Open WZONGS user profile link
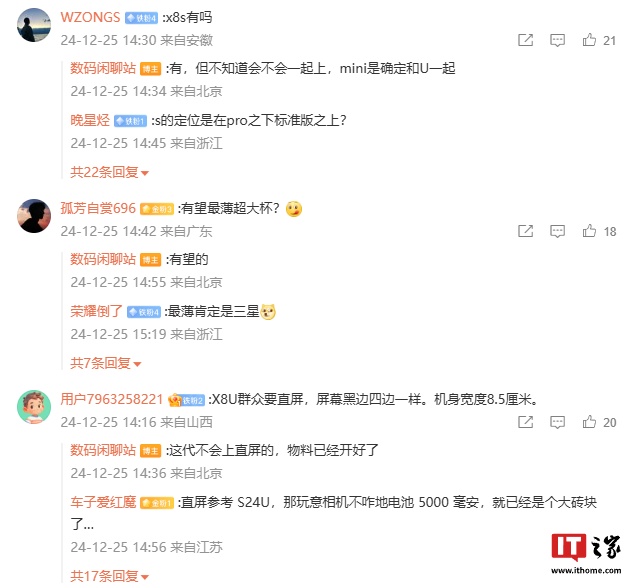The height and width of the screenshot is (588, 632). coord(90,17)
